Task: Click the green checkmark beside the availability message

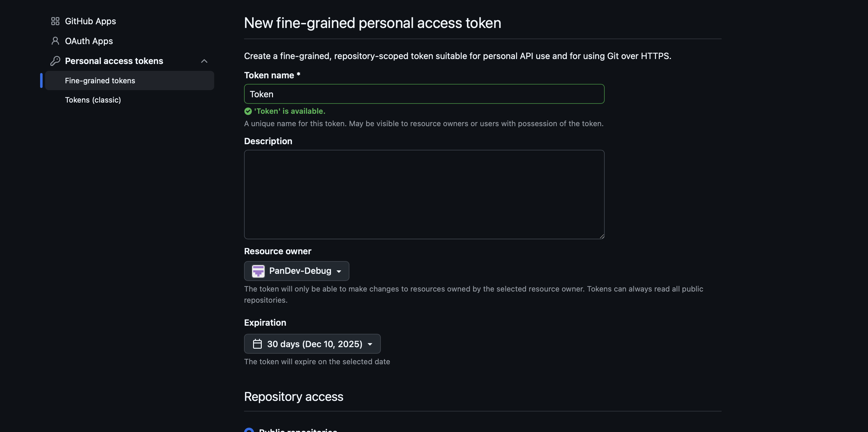Action: [248, 111]
